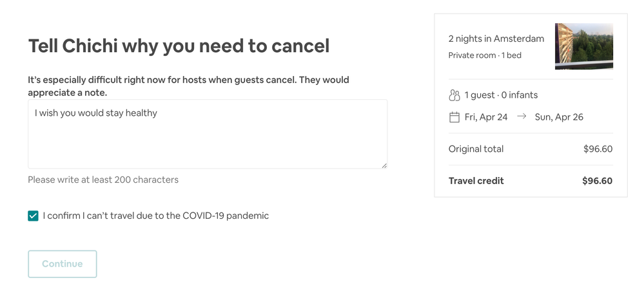
Task: Click inside the cancellation note text box
Action: (208, 134)
